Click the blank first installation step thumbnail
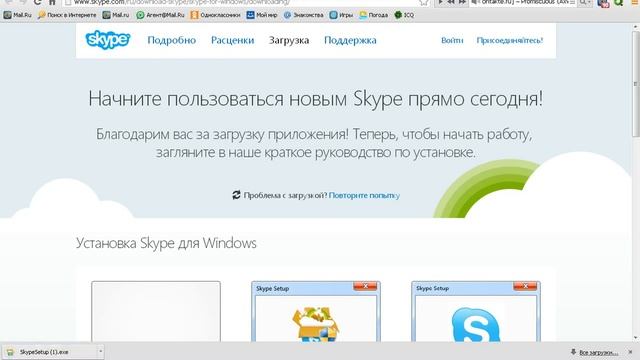The height and width of the screenshot is (360, 640). pos(156,311)
